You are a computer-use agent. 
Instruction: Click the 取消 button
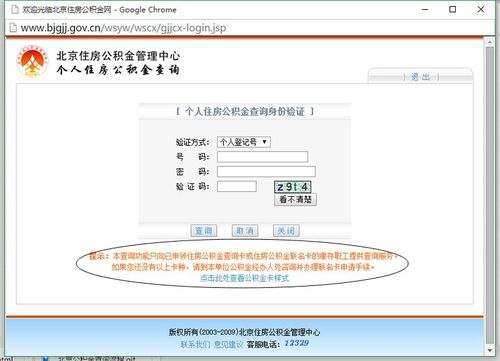[x=245, y=231]
